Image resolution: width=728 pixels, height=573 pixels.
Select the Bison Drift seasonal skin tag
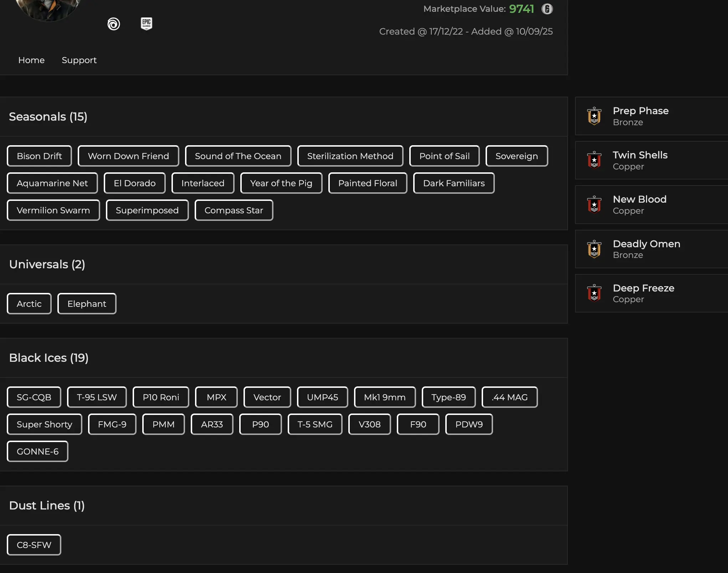click(x=39, y=156)
